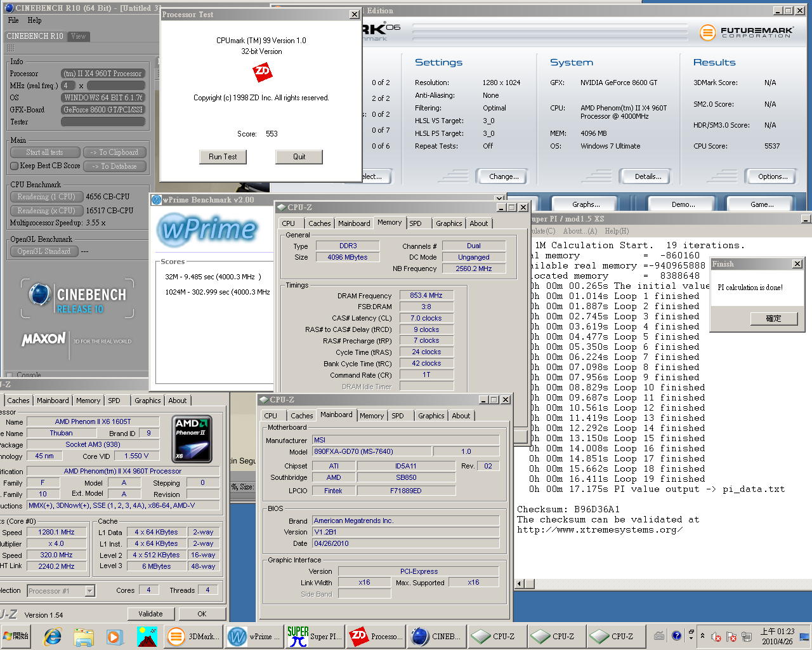The image size is (812, 650).
Task: Open Windows Explorer folder icon on taskbar
Action: [x=84, y=637]
